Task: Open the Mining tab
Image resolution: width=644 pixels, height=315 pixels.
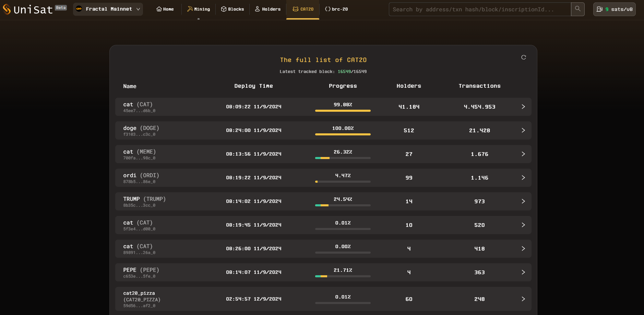Action: point(199,9)
